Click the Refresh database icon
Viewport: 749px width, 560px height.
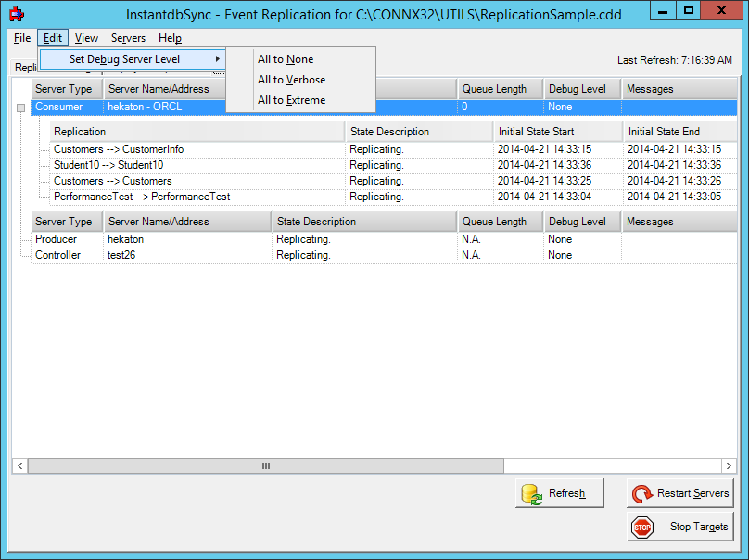click(x=530, y=492)
